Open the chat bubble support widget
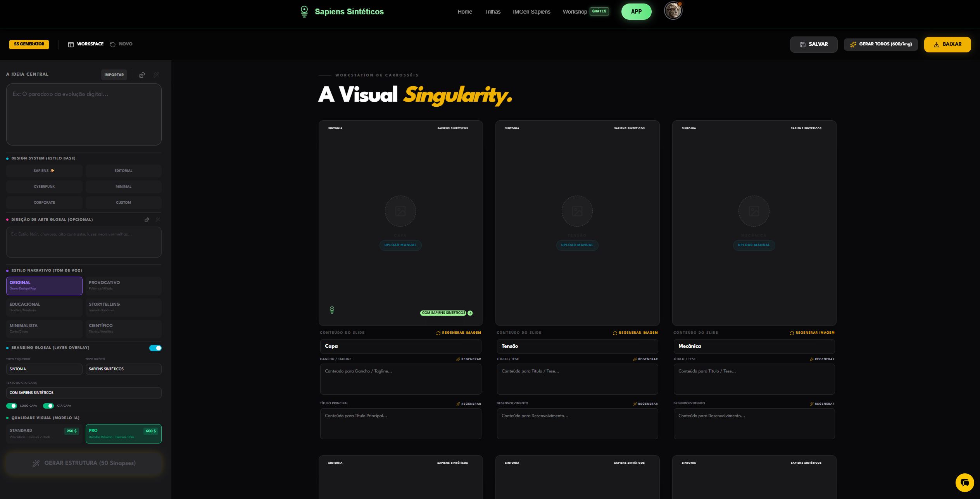 point(964,483)
